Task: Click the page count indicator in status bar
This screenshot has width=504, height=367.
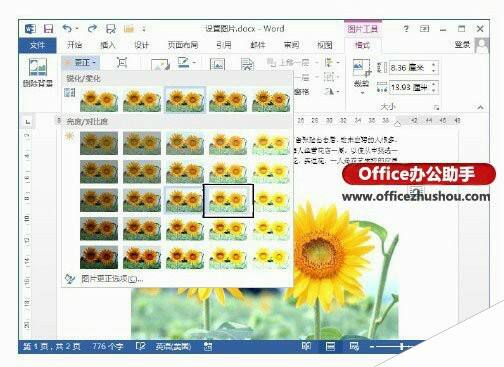Action: 52,347
